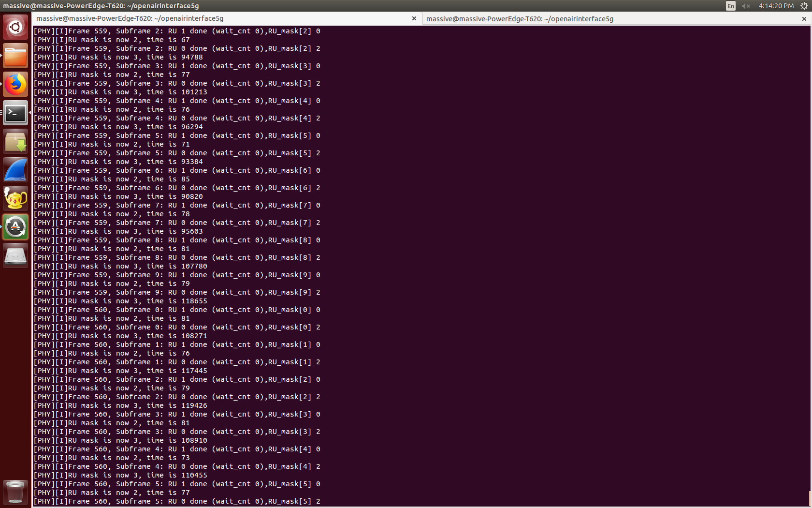Viewport: 812px width, 508px height.
Task: Click the terminal scrollbar handle
Action: coord(810,498)
